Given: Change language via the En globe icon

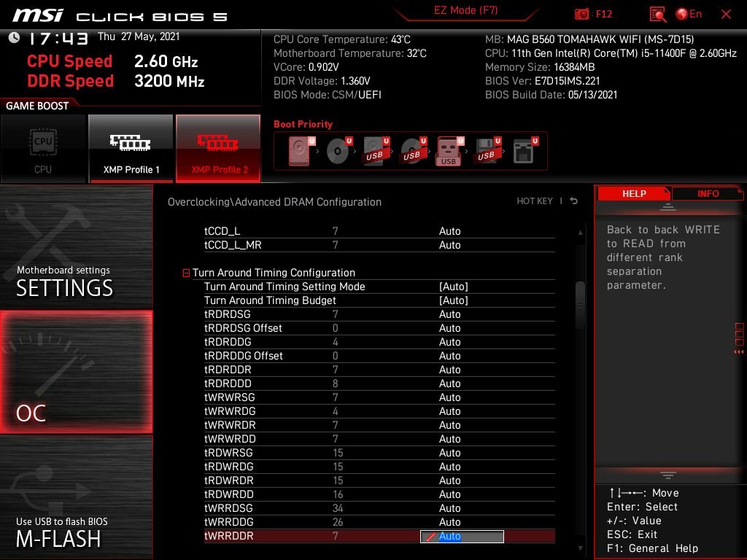Looking at the screenshot, I should click(689, 15).
